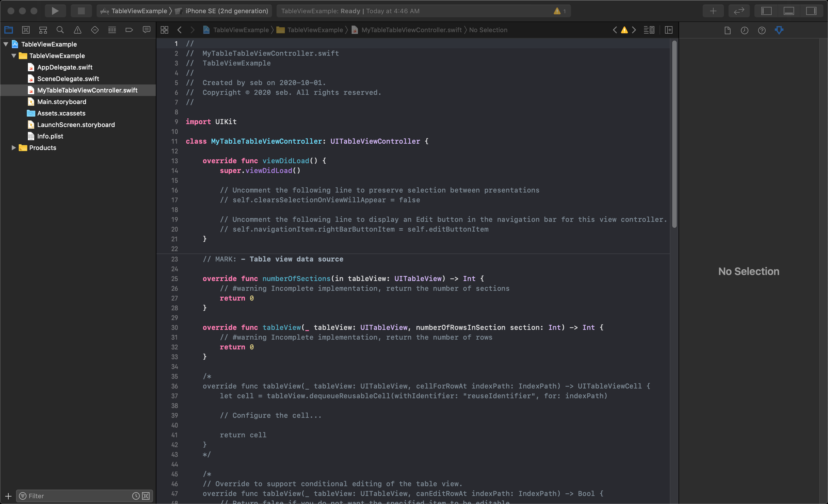Click 'UITableViewController' superclass name

(x=375, y=141)
